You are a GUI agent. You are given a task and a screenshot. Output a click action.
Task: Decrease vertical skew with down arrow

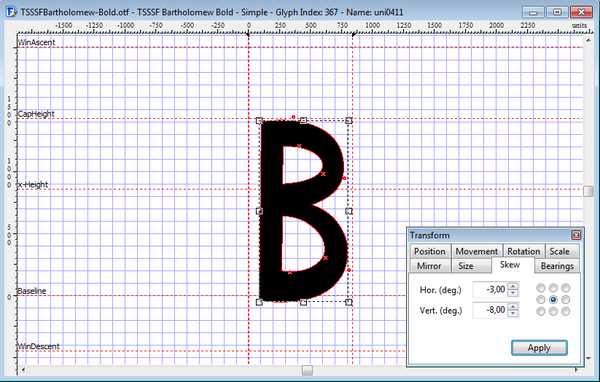click(513, 313)
